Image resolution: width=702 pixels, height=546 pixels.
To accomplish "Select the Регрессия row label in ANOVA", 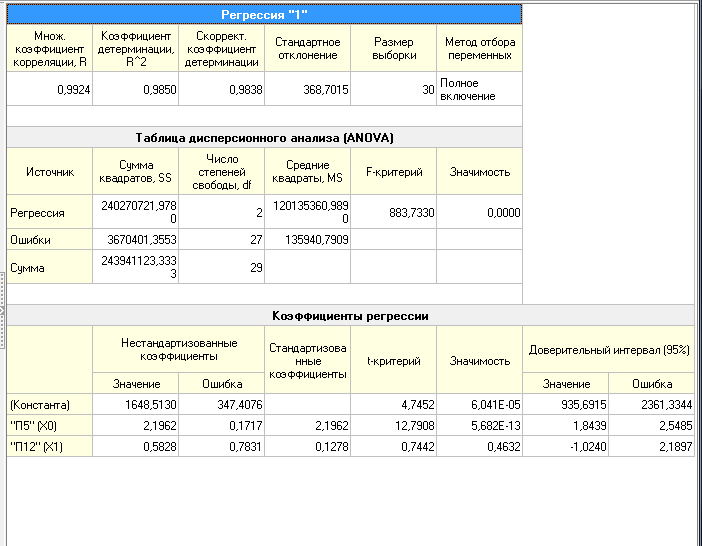I will click(50, 212).
